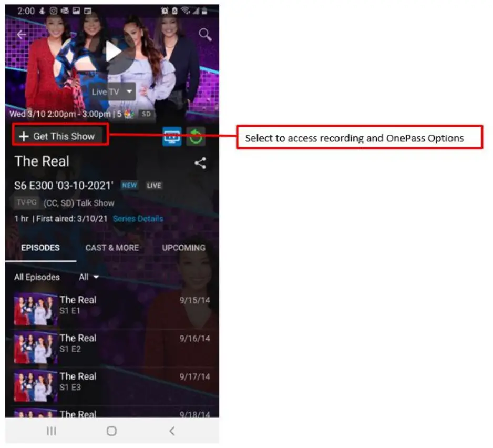
Task: Switch to the EPISODES tab
Action: tap(40, 248)
